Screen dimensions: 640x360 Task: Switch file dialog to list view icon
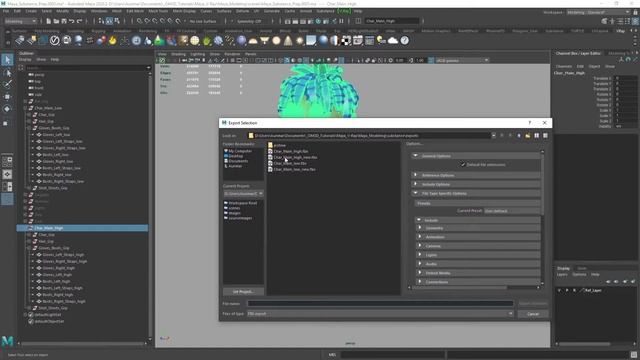537,136
